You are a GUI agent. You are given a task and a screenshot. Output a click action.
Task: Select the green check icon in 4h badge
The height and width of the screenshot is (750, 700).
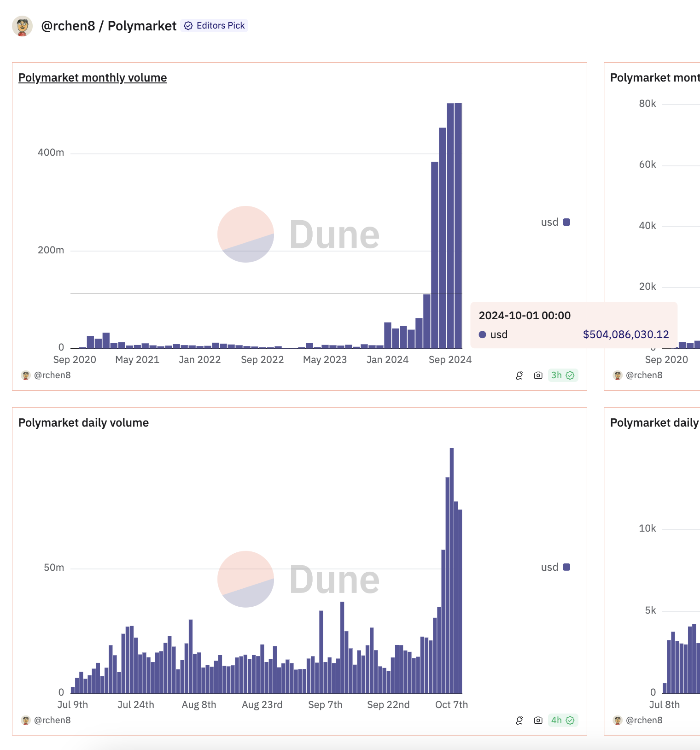coord(570,721)
